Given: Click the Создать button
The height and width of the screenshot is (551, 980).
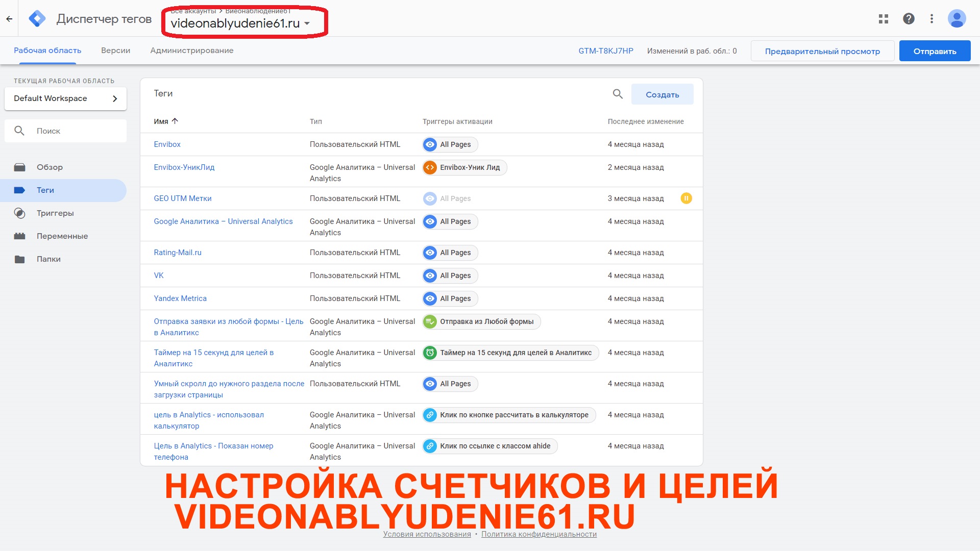Looking at the screenshot, I should click(662, 94).
